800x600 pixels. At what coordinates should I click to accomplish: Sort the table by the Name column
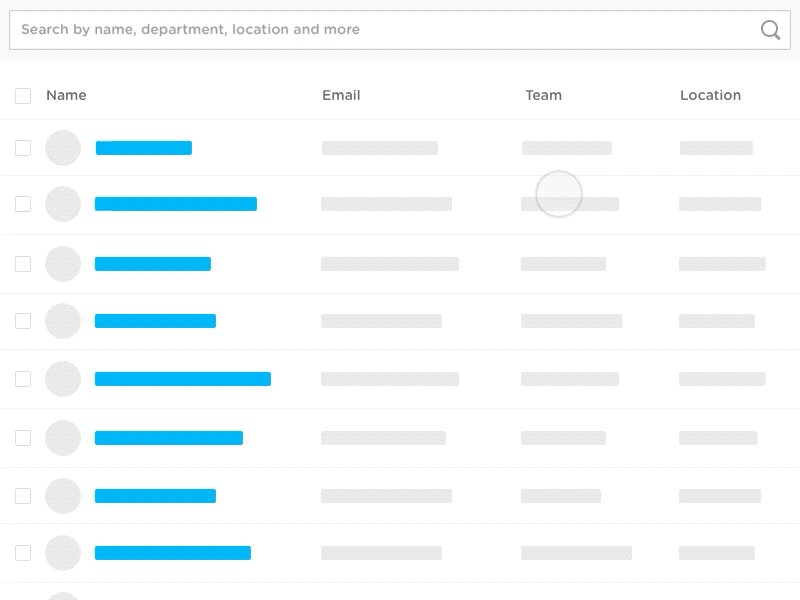coord(66,95)
